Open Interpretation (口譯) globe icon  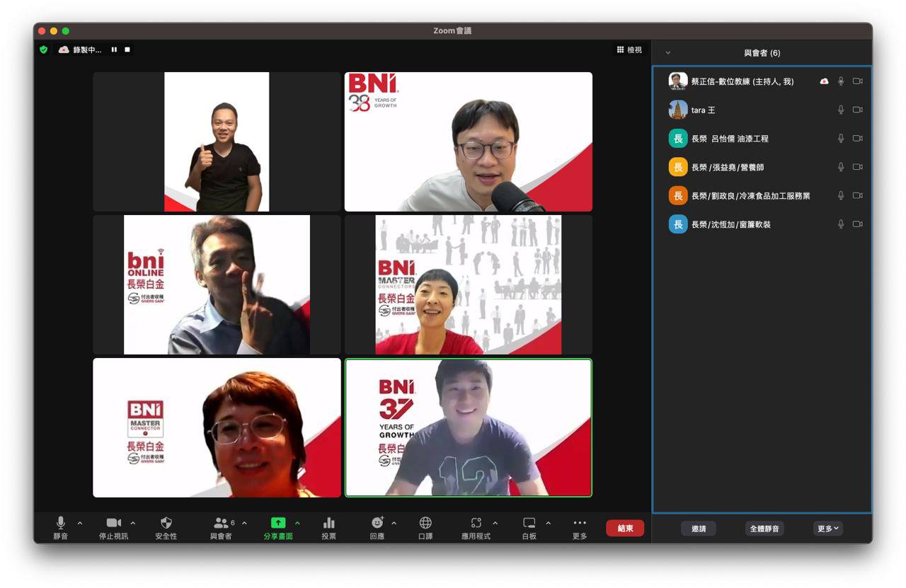425,523
